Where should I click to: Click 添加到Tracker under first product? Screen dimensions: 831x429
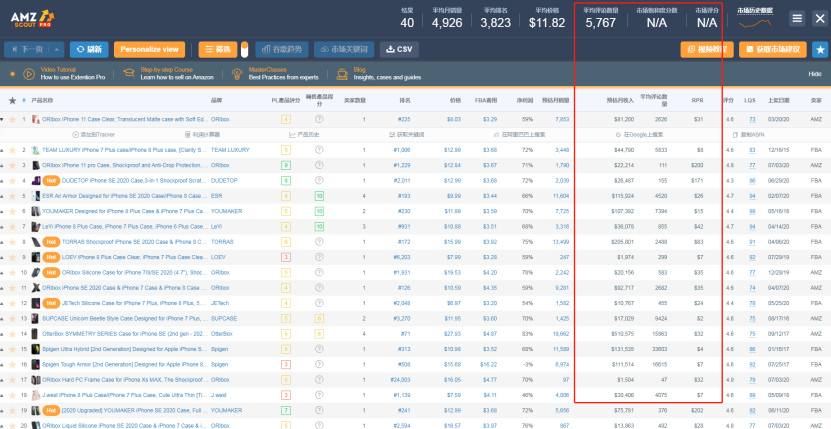[91, 134]
